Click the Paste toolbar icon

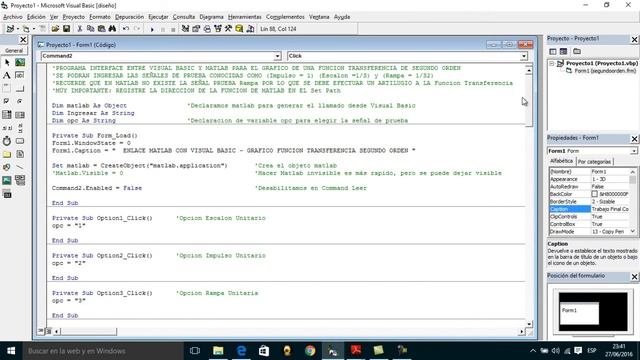(101, 29)
